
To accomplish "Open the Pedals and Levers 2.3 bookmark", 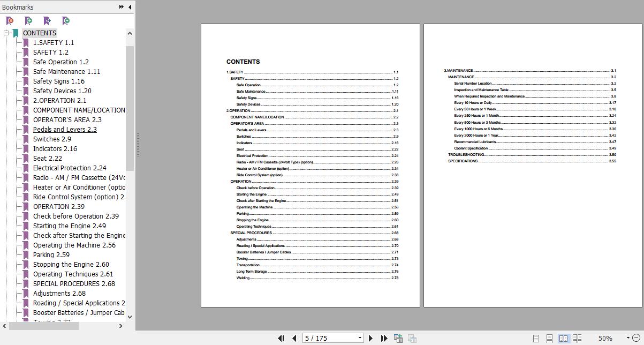I will [x=65, y=130].
